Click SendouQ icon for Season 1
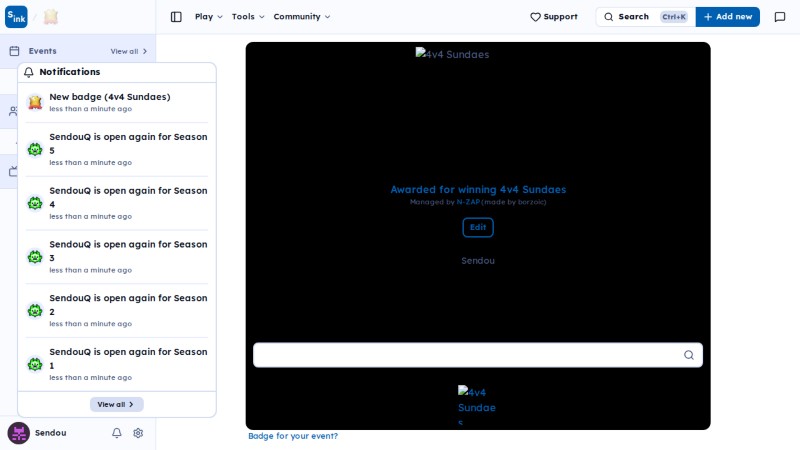 click(35, 364)
